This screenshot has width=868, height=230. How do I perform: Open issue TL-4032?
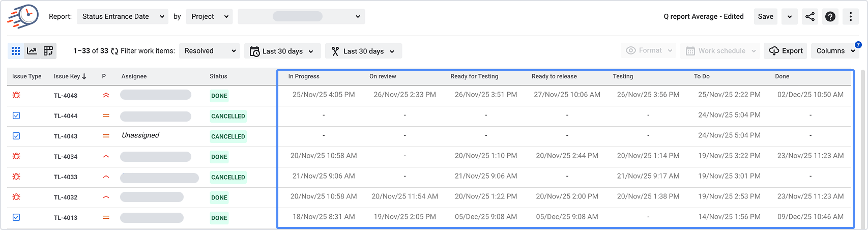[x=66, y=197]
